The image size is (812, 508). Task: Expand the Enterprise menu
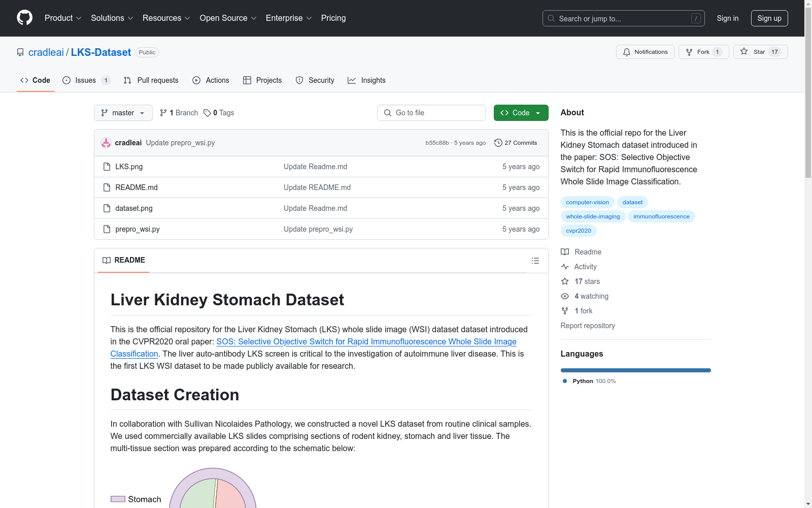289,18
